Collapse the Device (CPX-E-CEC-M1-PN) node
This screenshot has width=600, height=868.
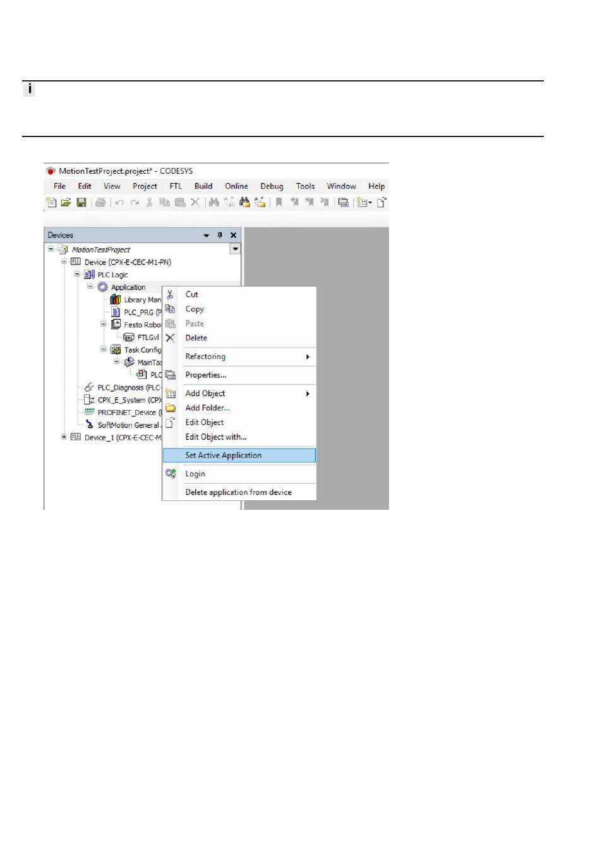tap(64, 261)
